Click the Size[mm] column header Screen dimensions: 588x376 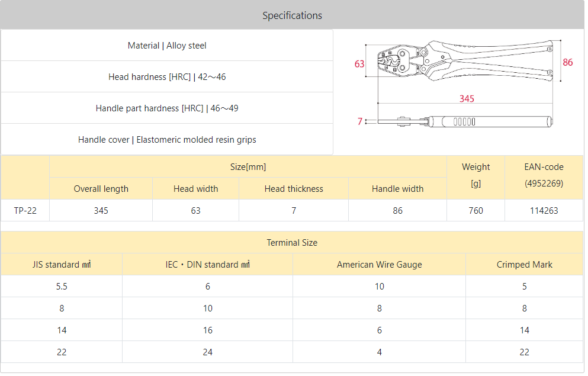coord(248,167)
